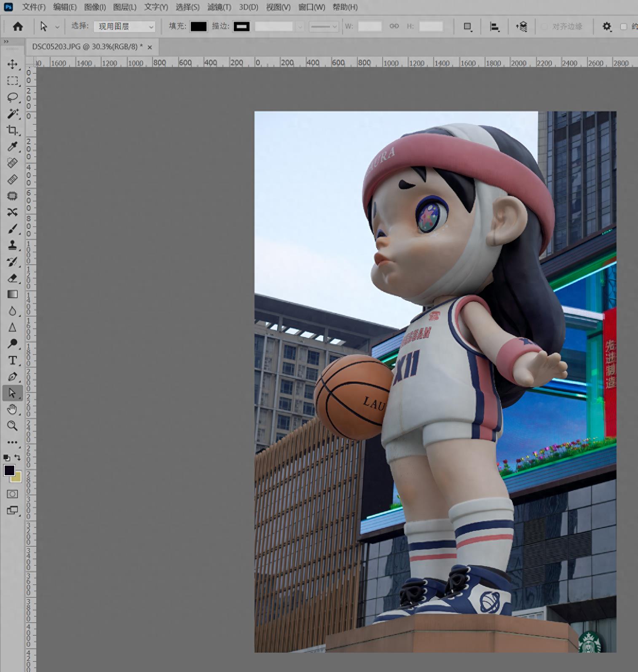
Task: Change the screen mode
Action: coord(12,510)
